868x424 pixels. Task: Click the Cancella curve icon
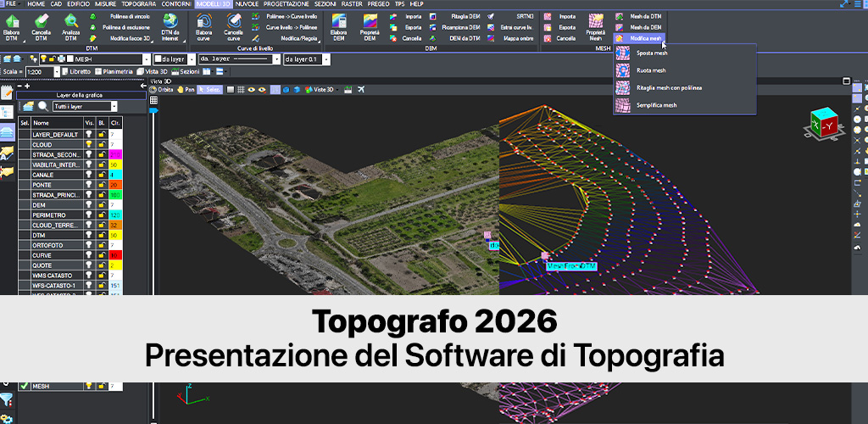point(234,22)
